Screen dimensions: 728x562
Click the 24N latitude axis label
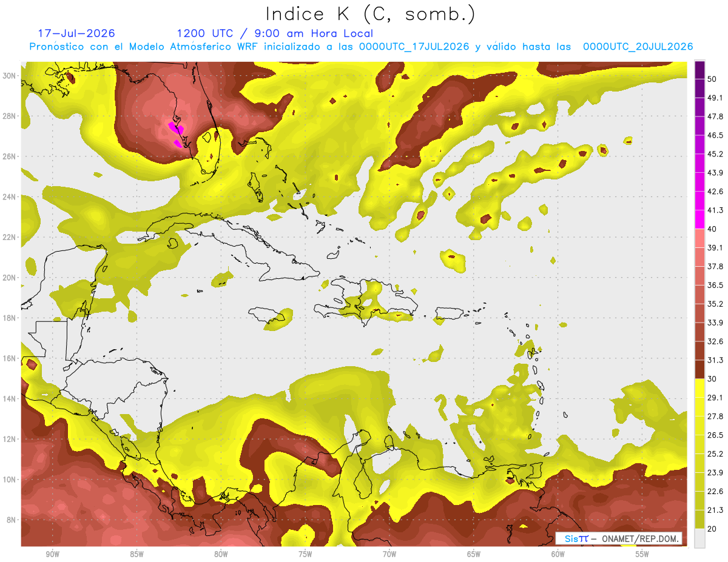[x=10, y=197]
